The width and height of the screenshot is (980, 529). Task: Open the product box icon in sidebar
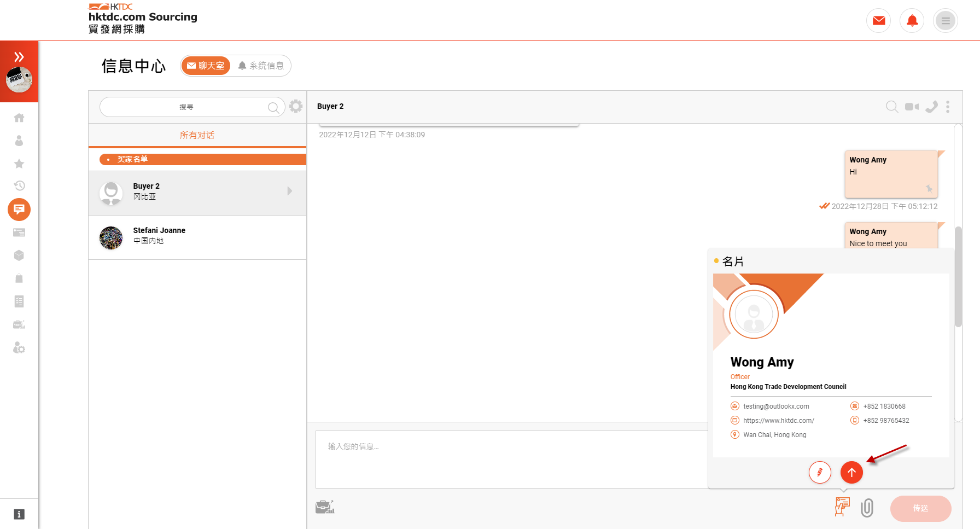coord(19,255)
